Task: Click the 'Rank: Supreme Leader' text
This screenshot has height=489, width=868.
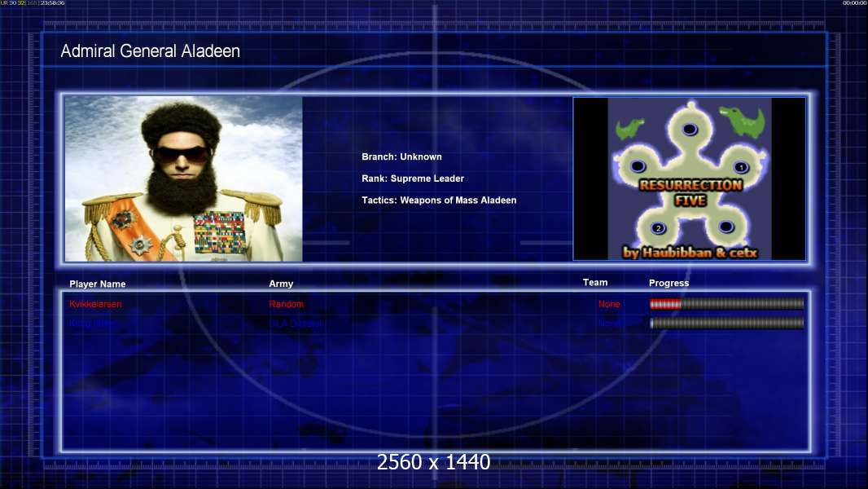Action: coord(412,178)
